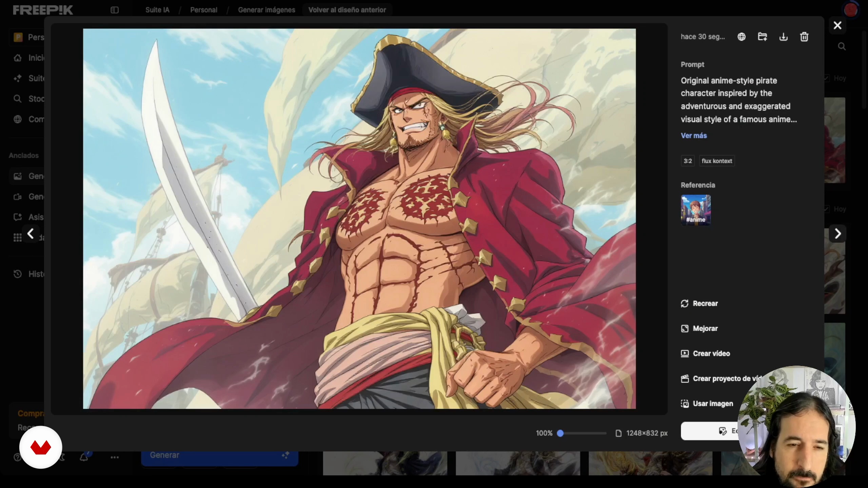Toggle the upper Hoy checkbox
The width and height of the screenshot is (868, 488).
pyautogui.click(x=827, y=78)
